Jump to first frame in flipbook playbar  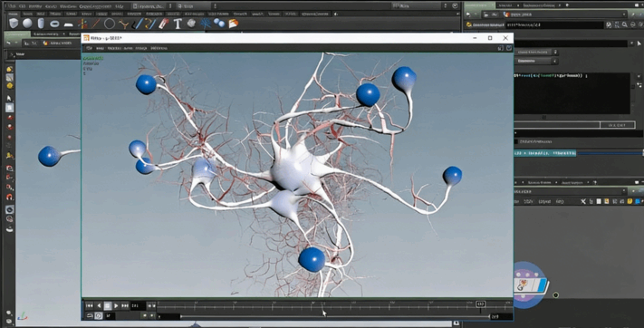click(x=89, y=306)
